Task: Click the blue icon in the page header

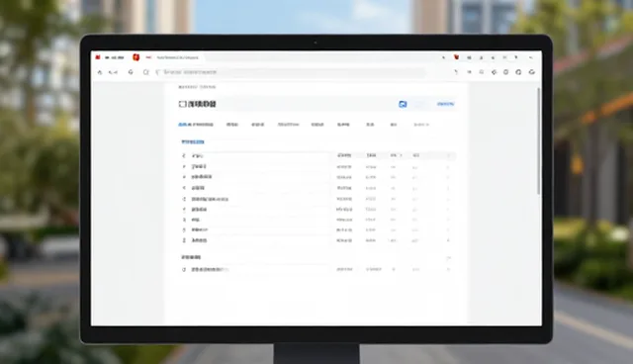Action: [x=403, y=104]
